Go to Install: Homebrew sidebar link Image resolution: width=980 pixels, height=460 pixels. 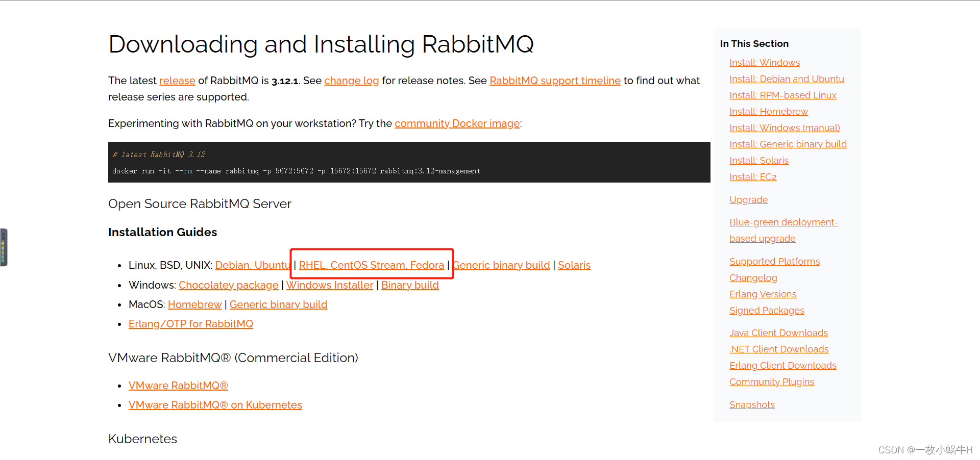(x=769, y=112)
